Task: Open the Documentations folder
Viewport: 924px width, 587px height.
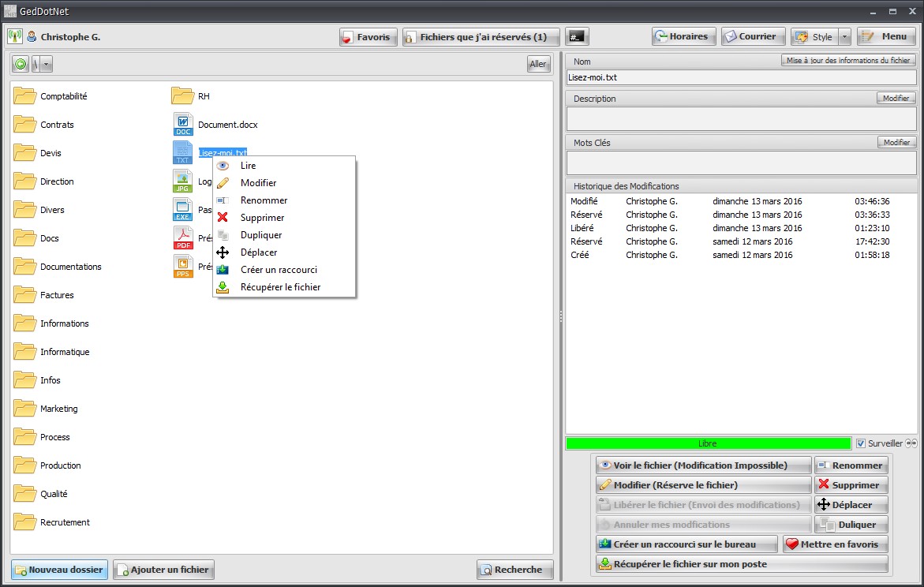Action: click(58, 267)
